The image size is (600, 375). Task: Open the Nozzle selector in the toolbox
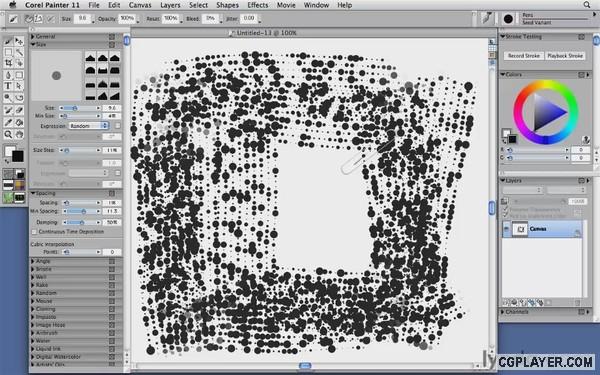click(x=20, y=197)
